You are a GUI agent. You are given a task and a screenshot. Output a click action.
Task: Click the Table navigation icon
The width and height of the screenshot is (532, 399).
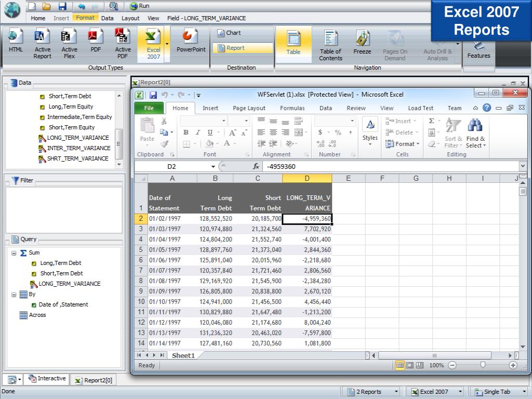tap(293, 43)
